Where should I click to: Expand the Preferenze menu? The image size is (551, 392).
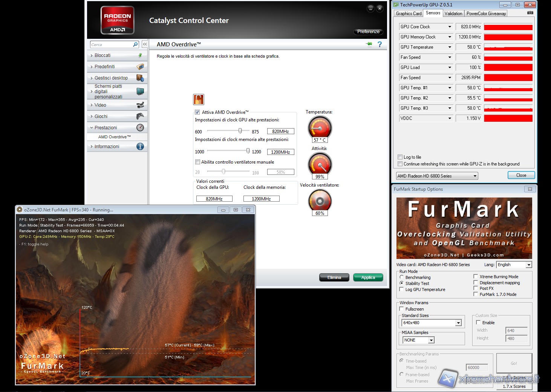(x=368, y=32)
